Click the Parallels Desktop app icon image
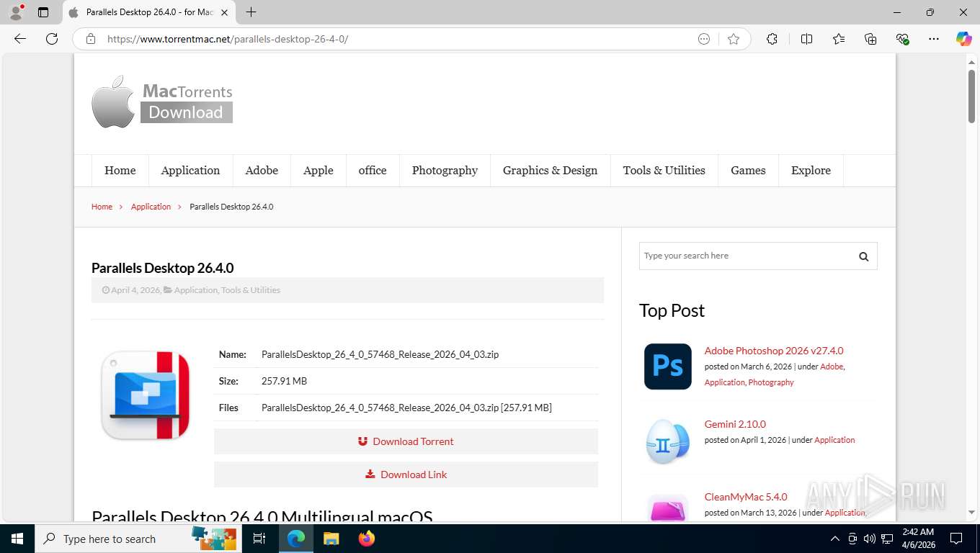Image resolution: width=980 pixels, height=553 pixels. tap(146, 395)
